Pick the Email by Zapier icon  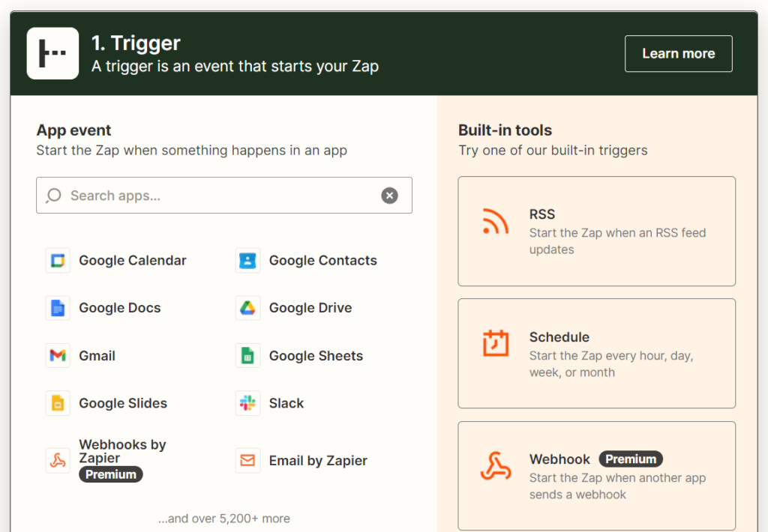(247, 461)
